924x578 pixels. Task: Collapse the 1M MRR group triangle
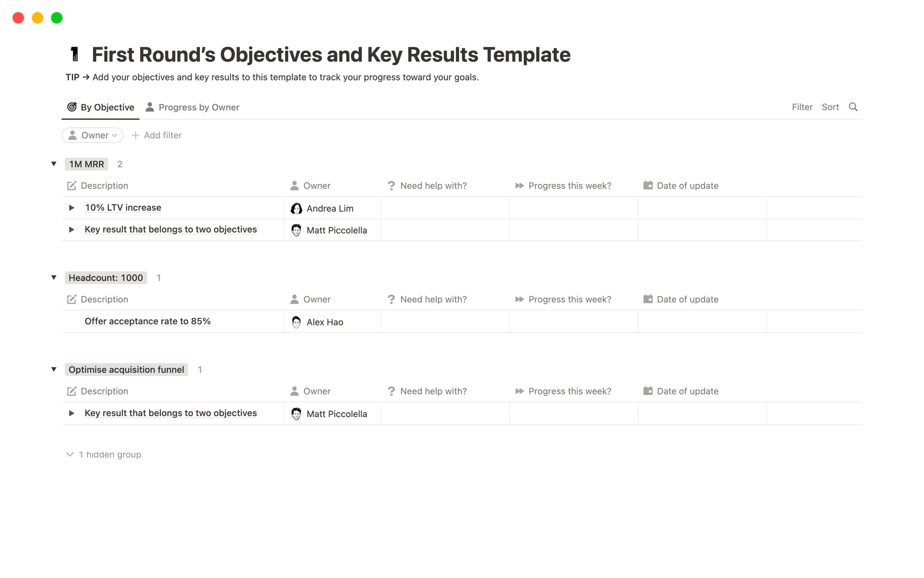tap(53, 164)
